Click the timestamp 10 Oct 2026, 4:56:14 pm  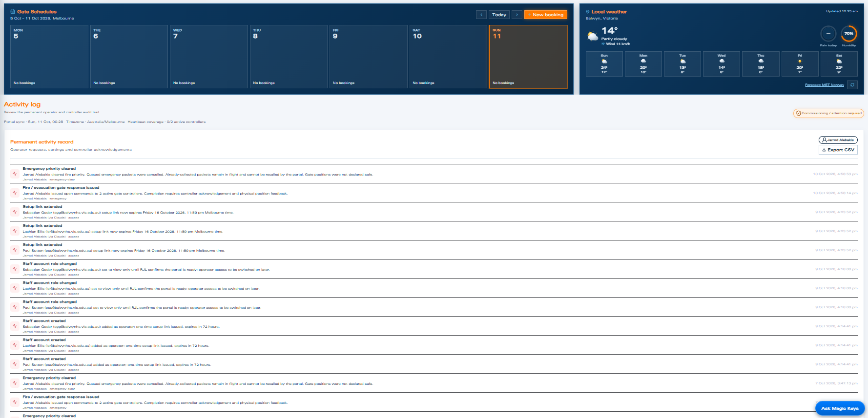(x=835, y=193)
